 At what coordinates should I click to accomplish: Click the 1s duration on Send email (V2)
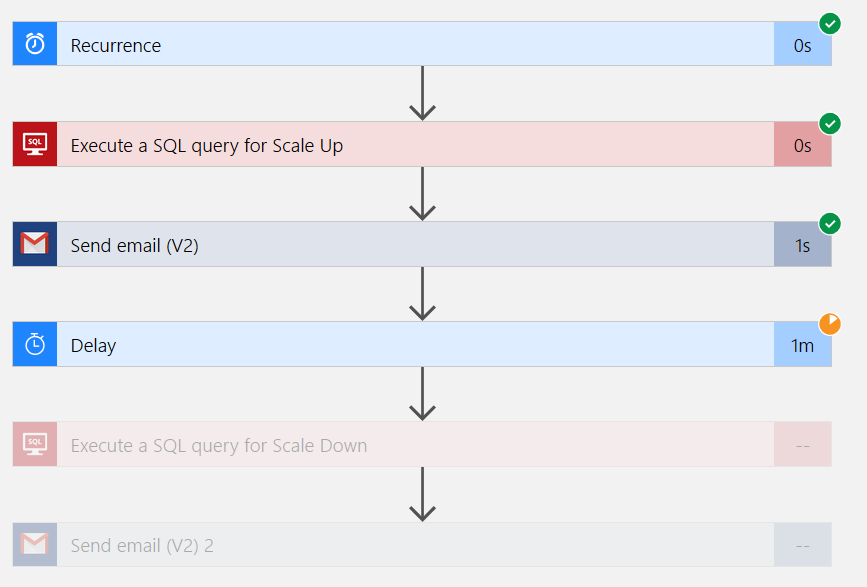(x=802, y=246)
